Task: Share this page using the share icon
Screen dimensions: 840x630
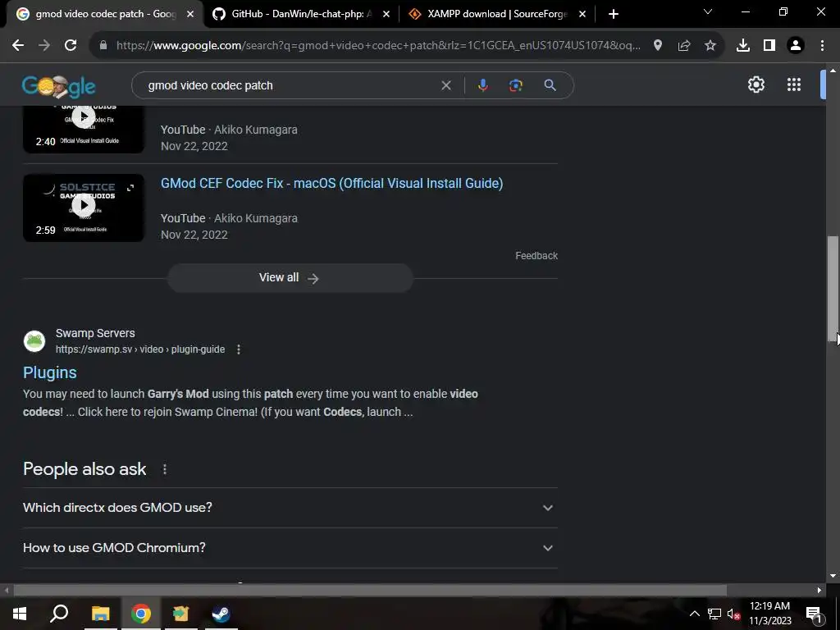Action: (x=684, y=46)
